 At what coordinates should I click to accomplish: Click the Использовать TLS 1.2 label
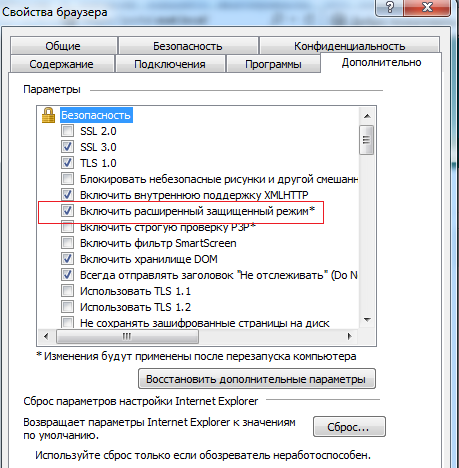pos(135,307)
